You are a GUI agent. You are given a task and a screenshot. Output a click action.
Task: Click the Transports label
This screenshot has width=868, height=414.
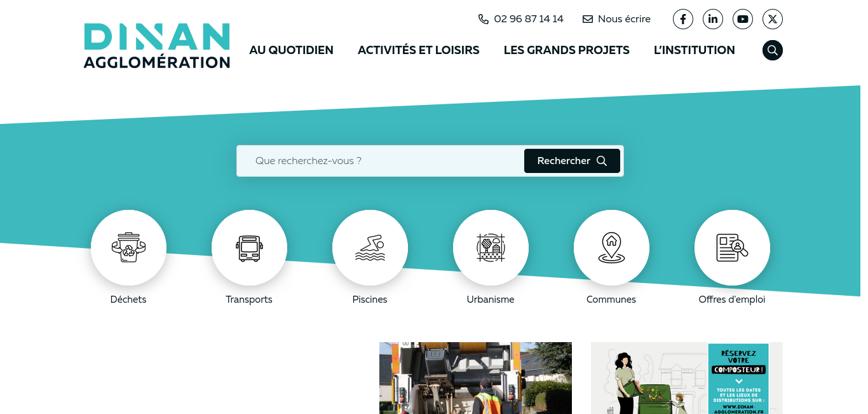coord(249,300)
